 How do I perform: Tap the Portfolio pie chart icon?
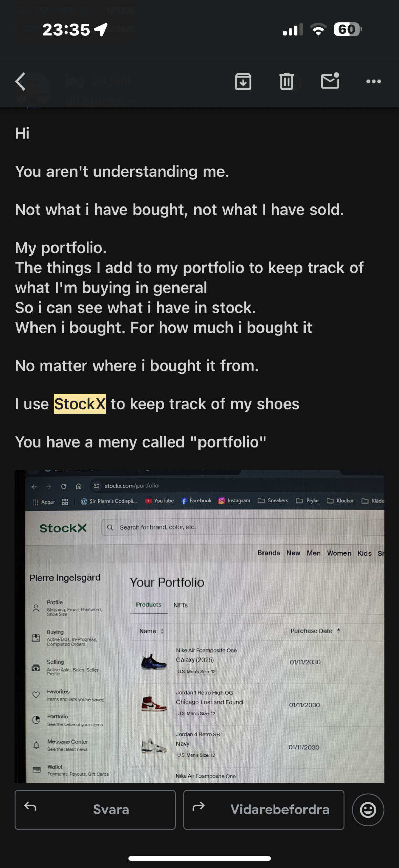[x=36, y=720]
